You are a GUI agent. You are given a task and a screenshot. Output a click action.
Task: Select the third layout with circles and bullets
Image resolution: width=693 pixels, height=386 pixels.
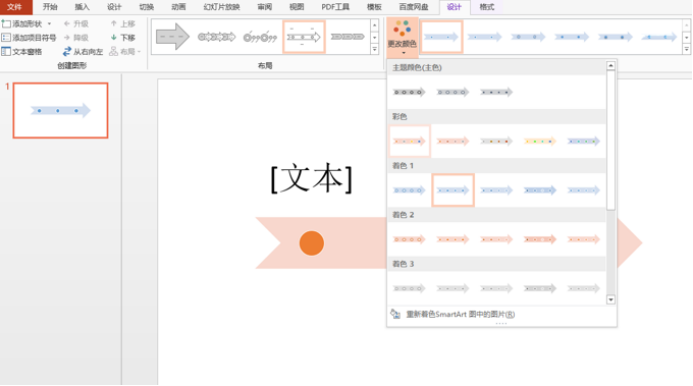[260, 37]
